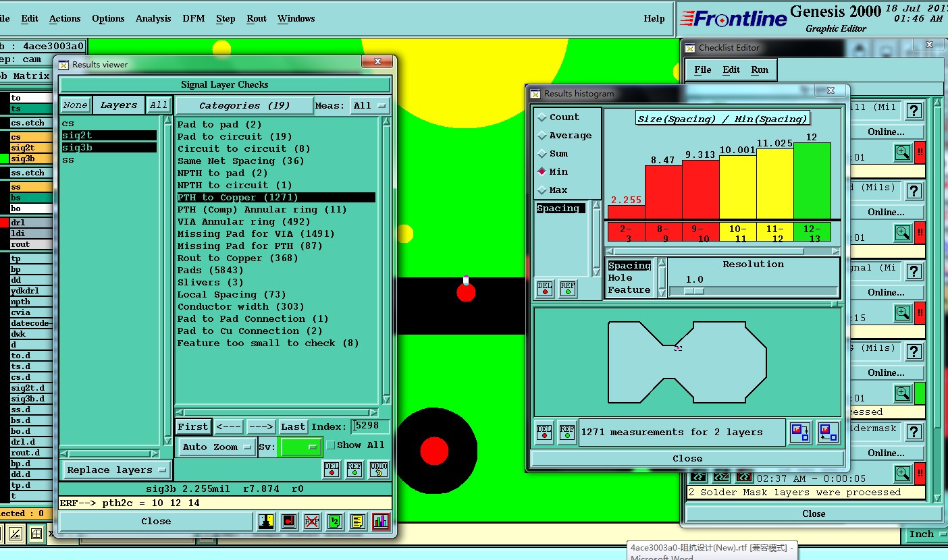Adjust the Resolution slider handle
Viewport: 948px width, 560px height.
tap(694, 291)
